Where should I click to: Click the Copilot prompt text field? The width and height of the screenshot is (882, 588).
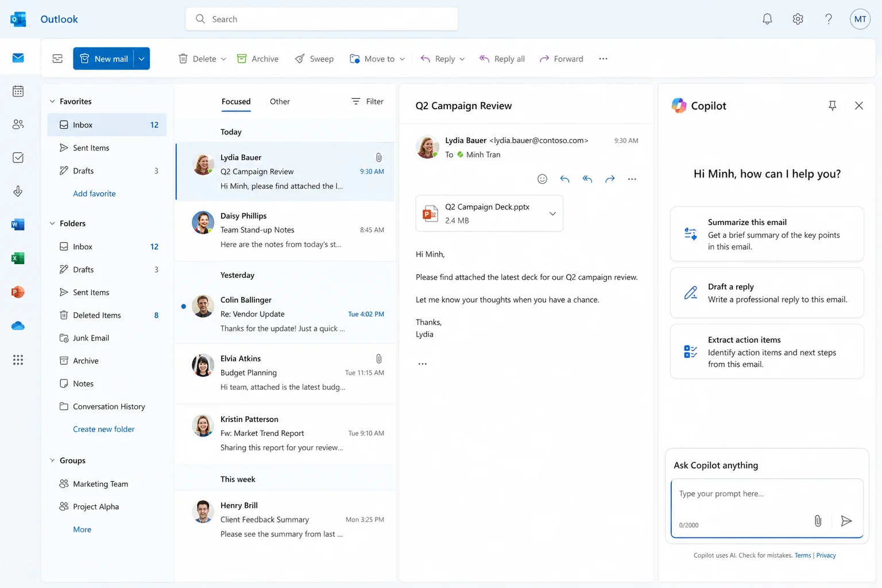767,508
